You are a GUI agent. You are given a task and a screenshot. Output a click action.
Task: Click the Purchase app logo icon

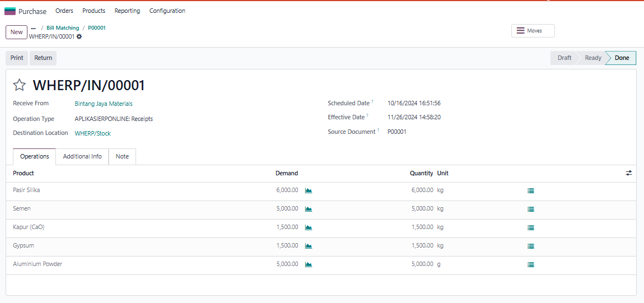click(10, 11)
